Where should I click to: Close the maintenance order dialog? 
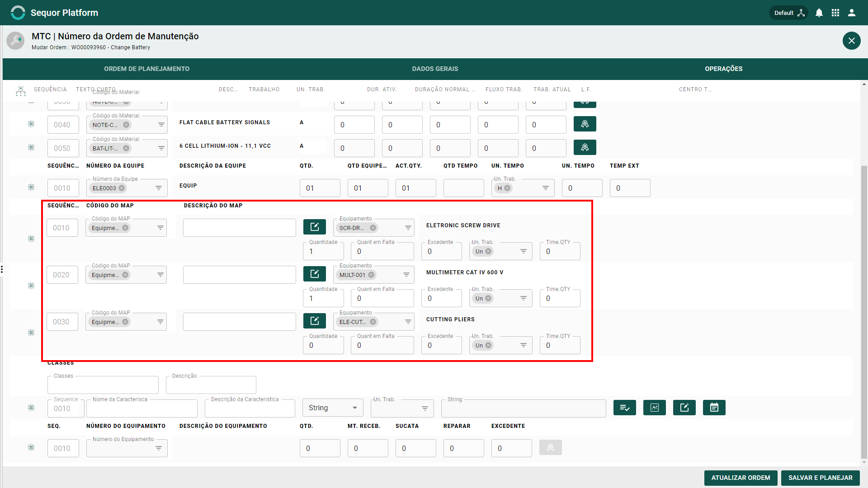[851, 41]
